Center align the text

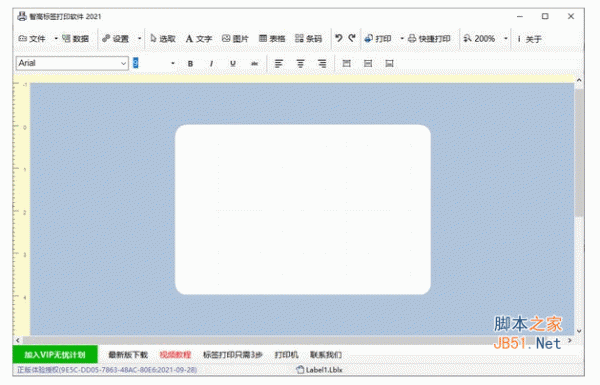300,64
